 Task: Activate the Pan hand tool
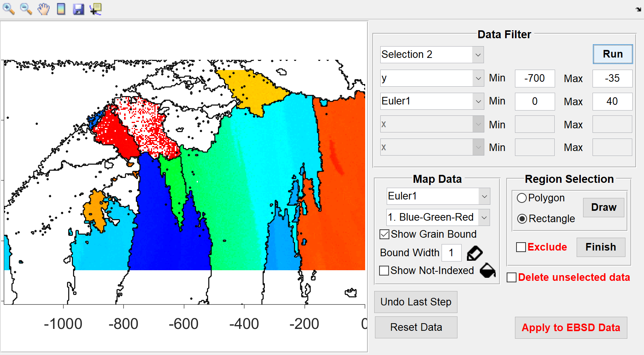tap(44, 9)
